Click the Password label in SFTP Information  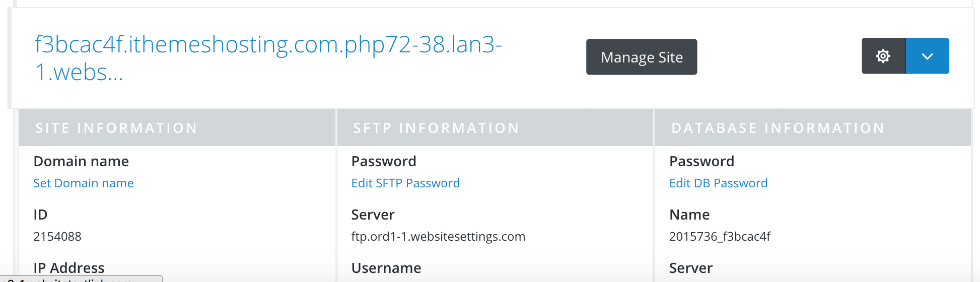click(384, 161)
